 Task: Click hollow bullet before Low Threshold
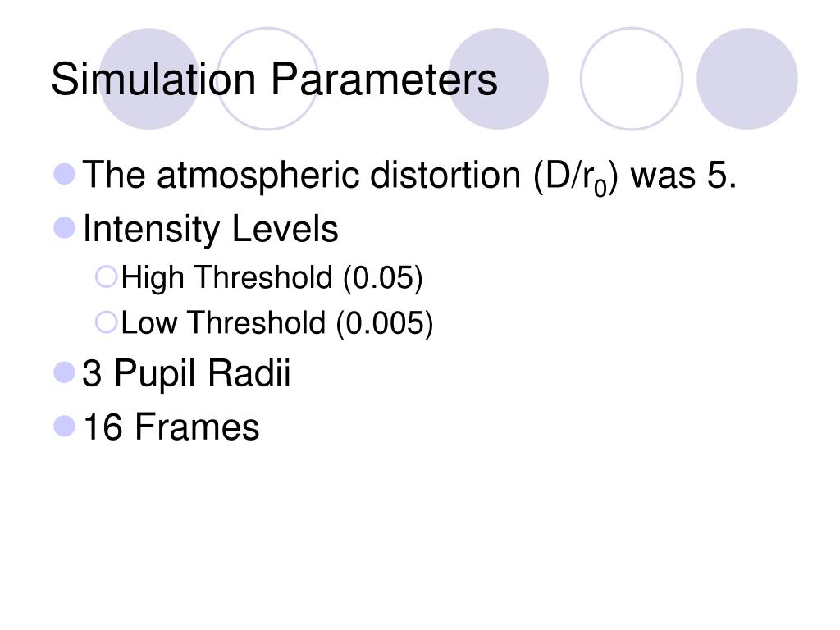tap(106, 322)
